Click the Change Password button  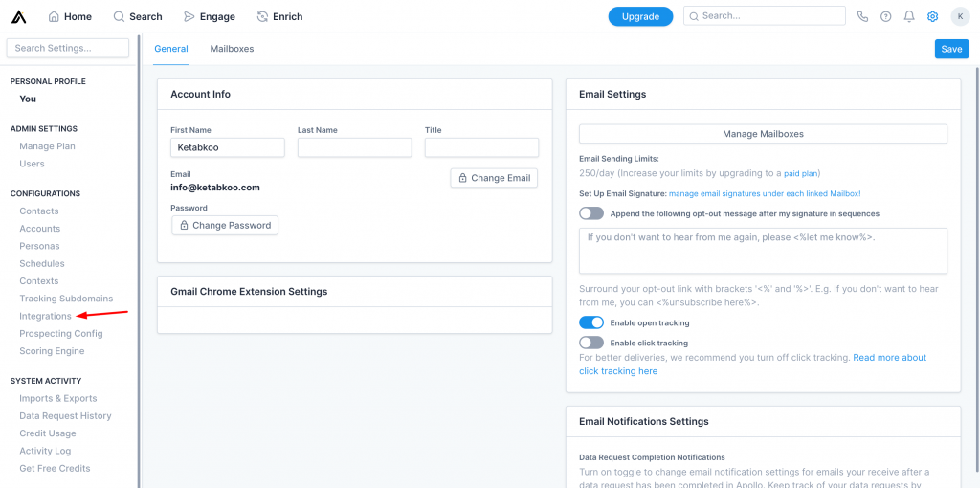pos(225,225)
